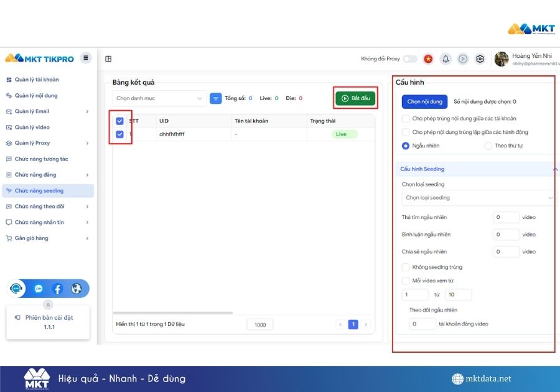Image resolution: width=560 pixels, height=392 pixels.
Task: Open the Chọn loại seeding dropdown
Action: (478, 198)
